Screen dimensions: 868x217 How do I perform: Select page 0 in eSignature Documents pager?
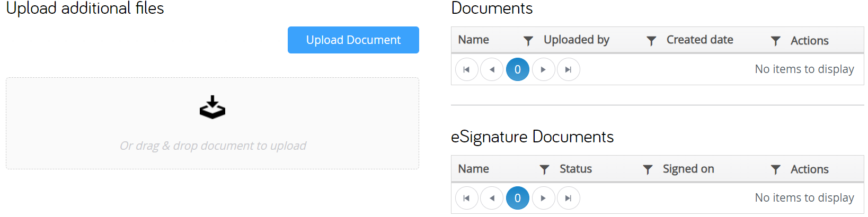tap(518, 198)
